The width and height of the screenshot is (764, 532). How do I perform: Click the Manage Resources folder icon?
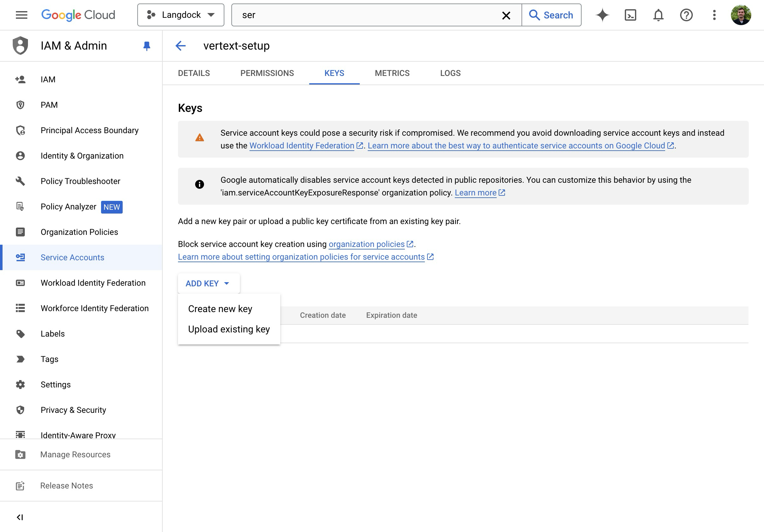click(x=20, y=455)
